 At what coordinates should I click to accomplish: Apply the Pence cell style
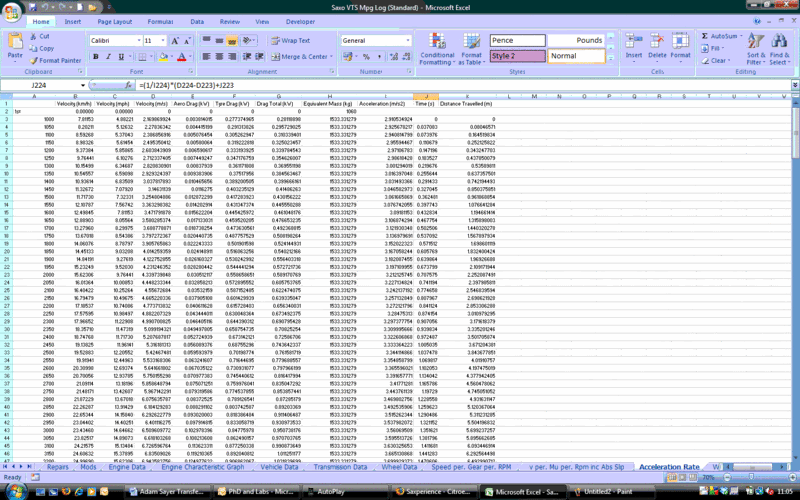pos(517,40)
